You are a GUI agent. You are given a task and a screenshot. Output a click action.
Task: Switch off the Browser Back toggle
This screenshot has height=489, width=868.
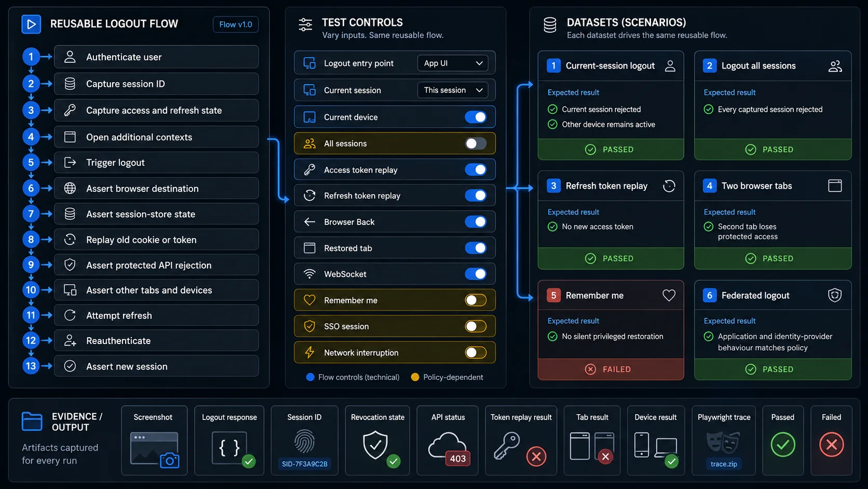coord(476,222)
